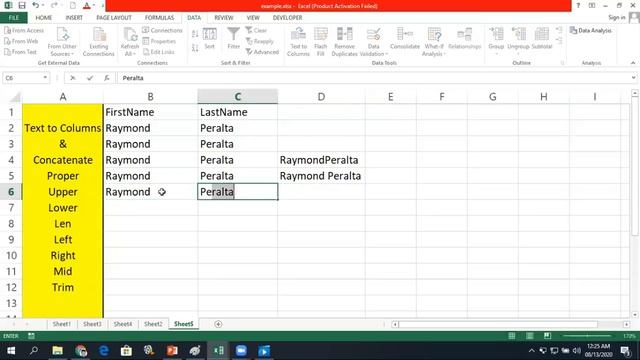Select row 9 header

coord(11,240)
